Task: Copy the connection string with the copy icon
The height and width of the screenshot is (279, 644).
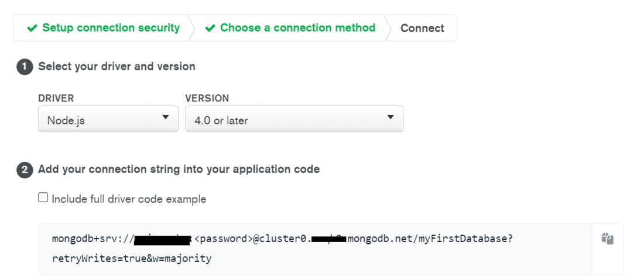Action: click(x=607, y=239)
